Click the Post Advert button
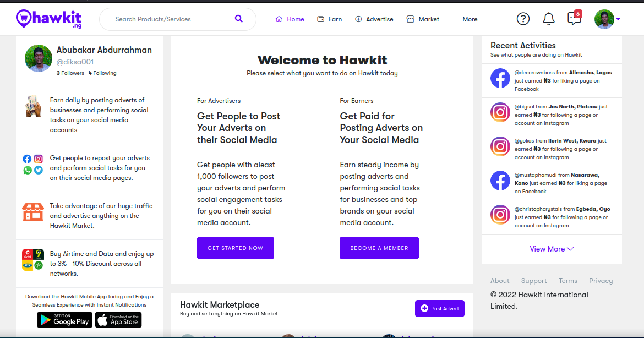The image size is (644, 338). point(439,308)
